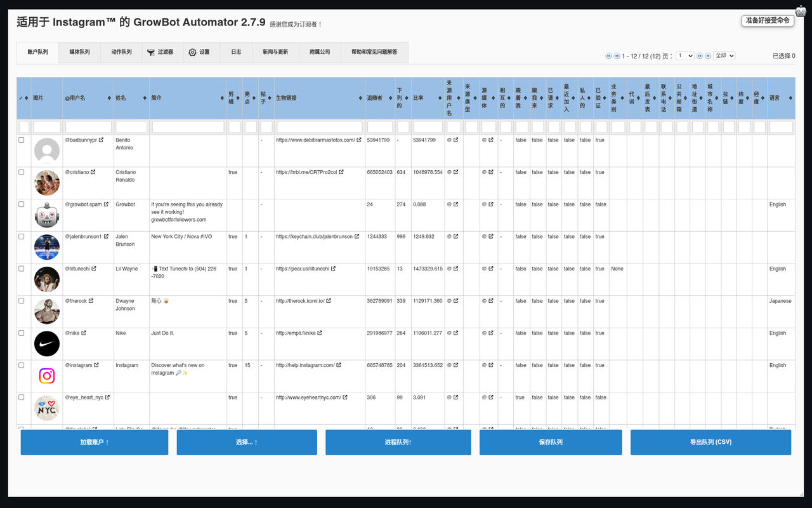Open external link icon beside @nike
812x508 pixels.
pyautogui.click(x=84, y=333)
